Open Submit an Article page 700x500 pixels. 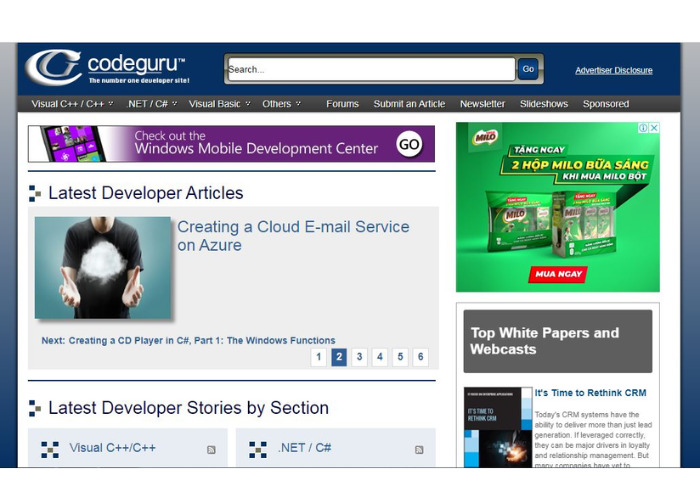pyautogui.click(x=409, y=104)
